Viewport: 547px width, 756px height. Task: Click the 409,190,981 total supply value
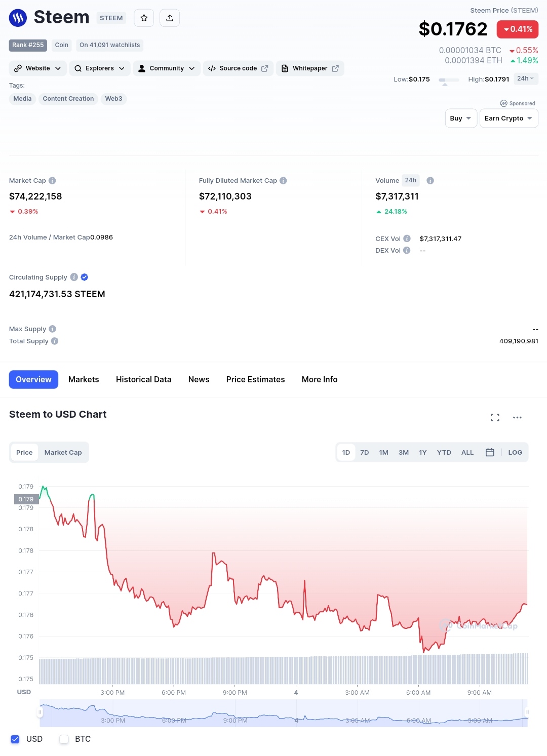519,341
